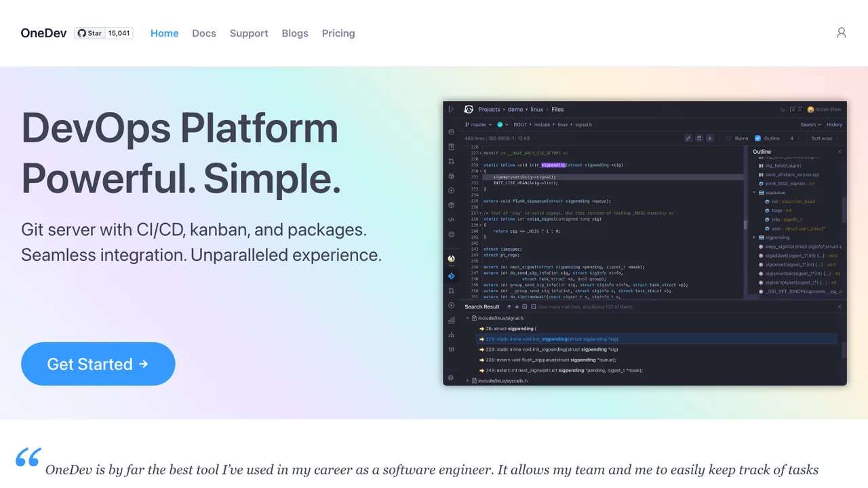Image resolution: width=868 pixels, height=488 pixels.
Task: Click the help question mark icon in sidebar
Action: click(451, 378)
